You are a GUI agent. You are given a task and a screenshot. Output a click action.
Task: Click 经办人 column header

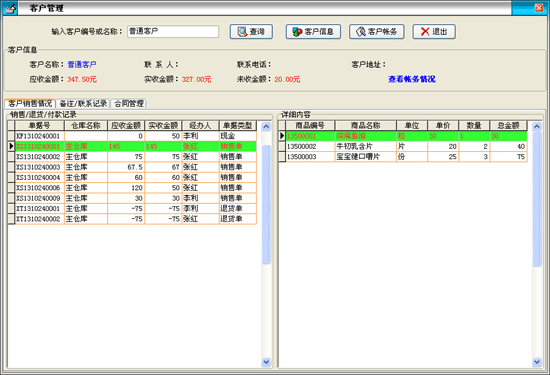coord(200,126)
